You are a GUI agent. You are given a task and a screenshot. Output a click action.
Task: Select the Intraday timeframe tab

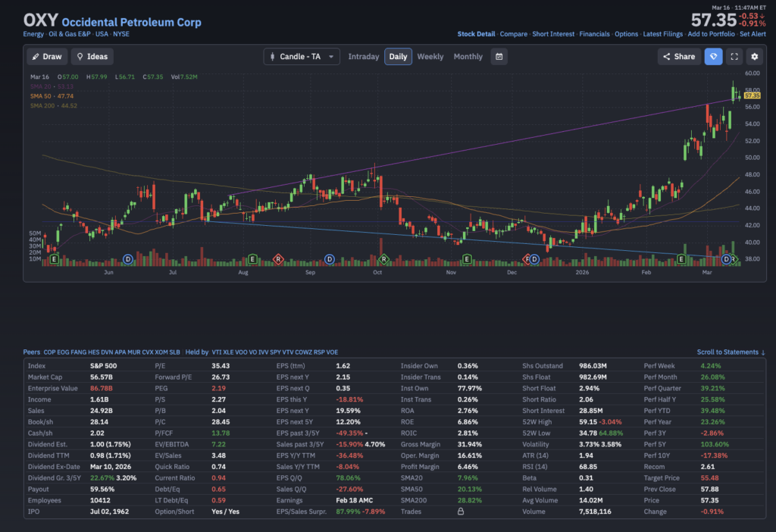pyautogui.click(x=363, y=57)
